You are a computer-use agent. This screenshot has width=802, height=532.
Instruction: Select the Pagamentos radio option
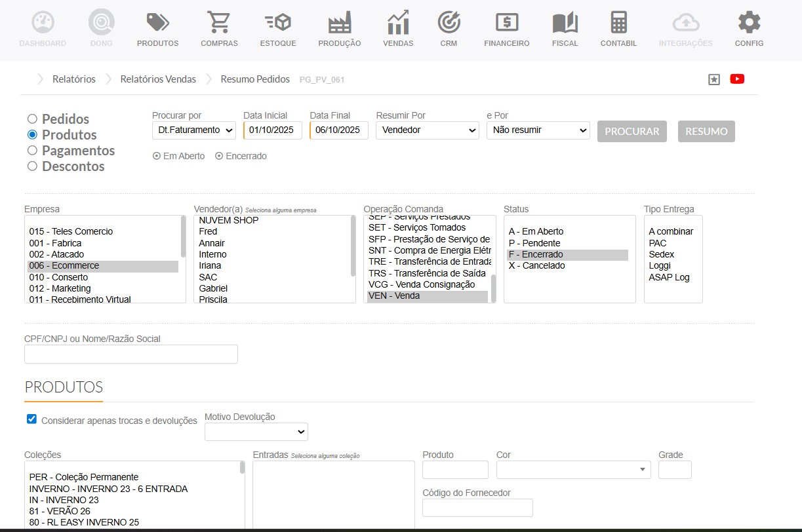(32, 151)
